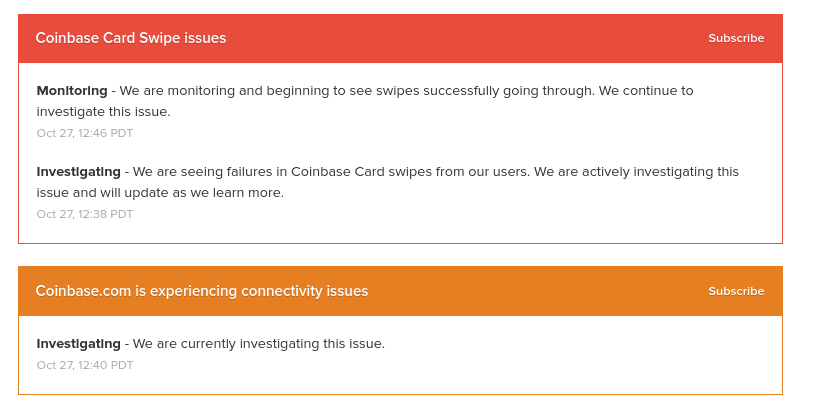Screen dimensions: 816x416
Task: Select the Oct 27, 12:40 PDT timestamp
Action: [x=85, y=365]
